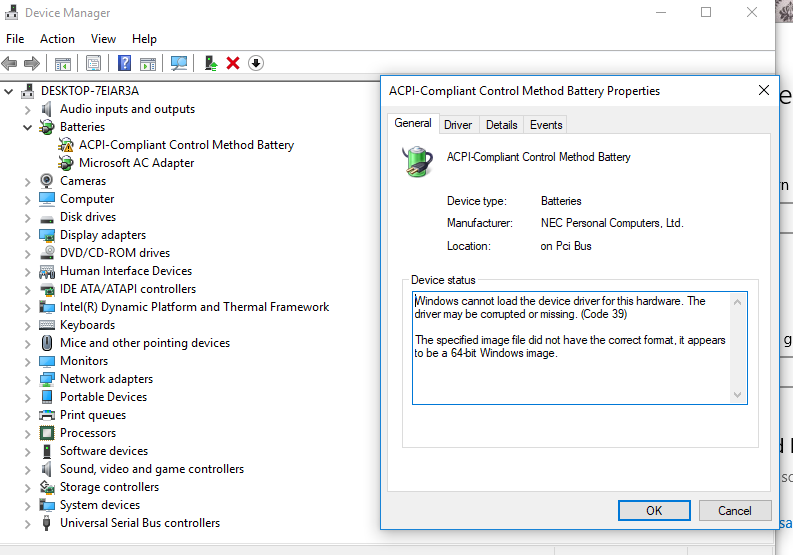793x555 pixels.
Task: Minimize the Device Manager window
Action: [660, 12]
